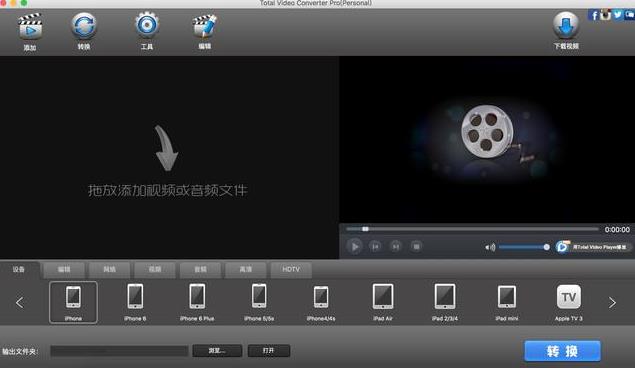This screenshot has height=368, width=635.
Task: Click the 浏览... browse button
Action: click(217, 351)
